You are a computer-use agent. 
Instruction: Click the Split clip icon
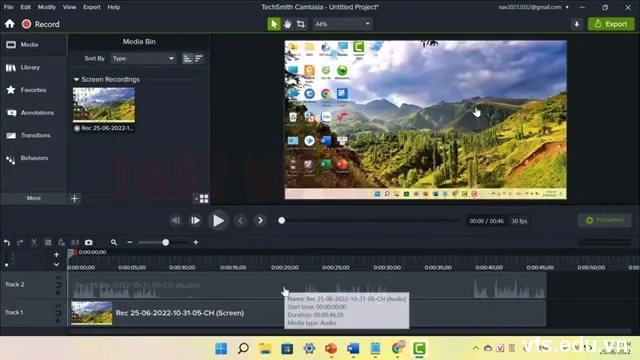(75, 242)
